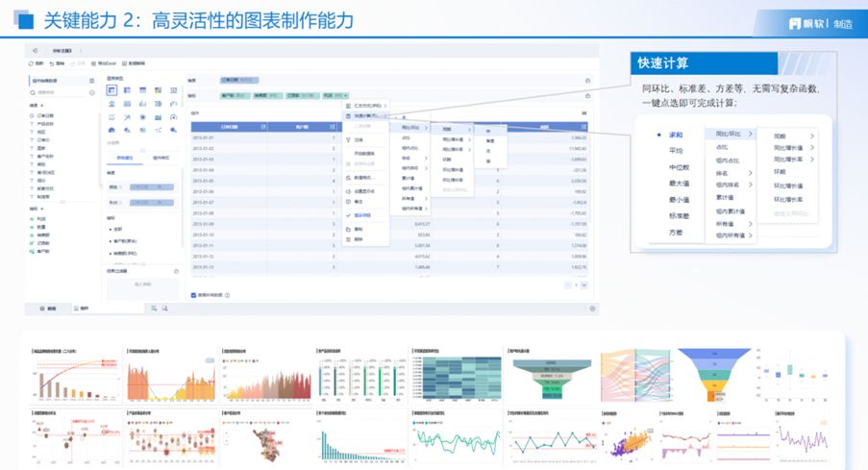This screenshot has height=470, width=868.
Task: Select 标准差 in the aggregation list
Action: (x=680, y=216)
